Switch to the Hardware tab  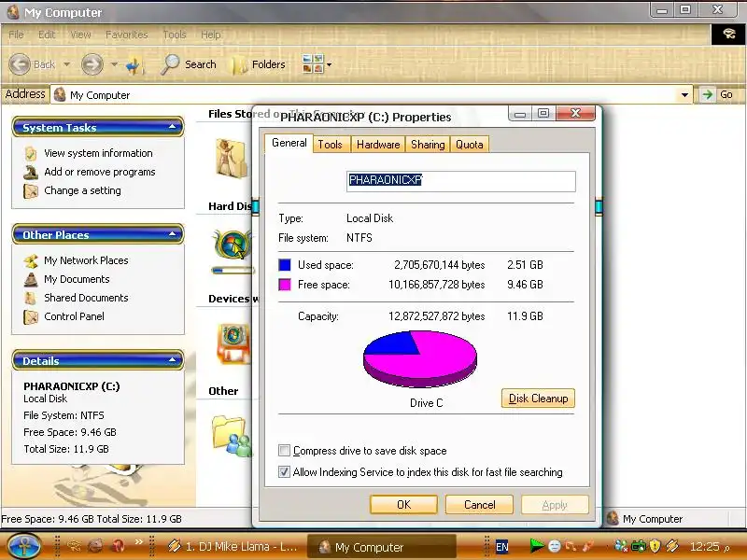(378, 145)
